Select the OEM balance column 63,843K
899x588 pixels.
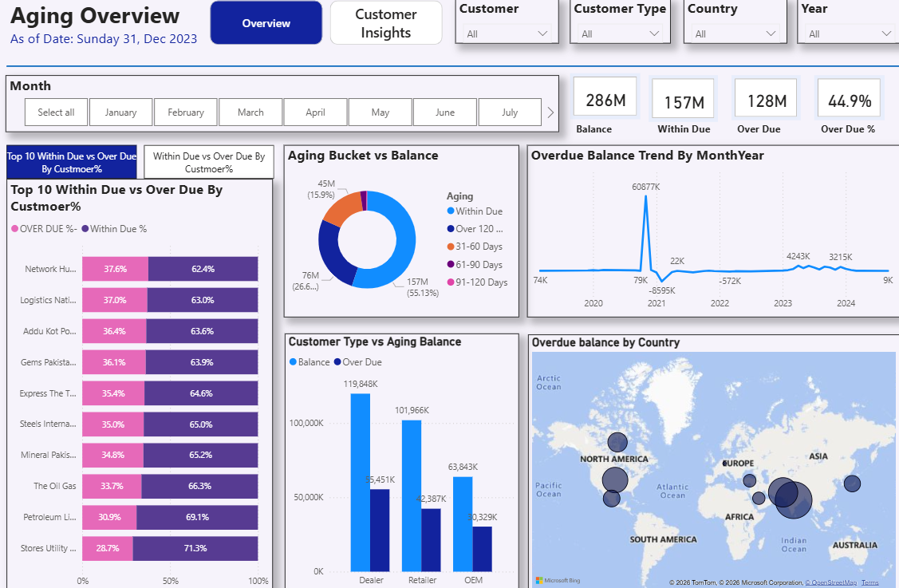tap(463, 523)
